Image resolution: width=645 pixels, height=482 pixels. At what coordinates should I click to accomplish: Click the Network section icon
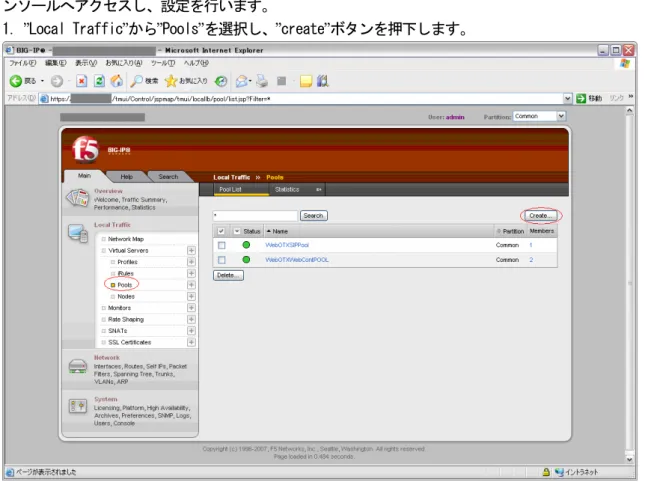tap(78, 366)
